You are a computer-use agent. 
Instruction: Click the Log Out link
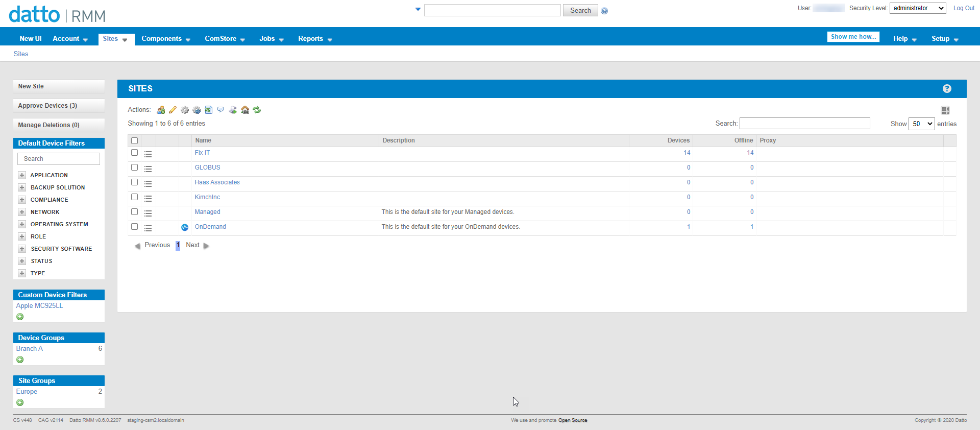[964, 8]
